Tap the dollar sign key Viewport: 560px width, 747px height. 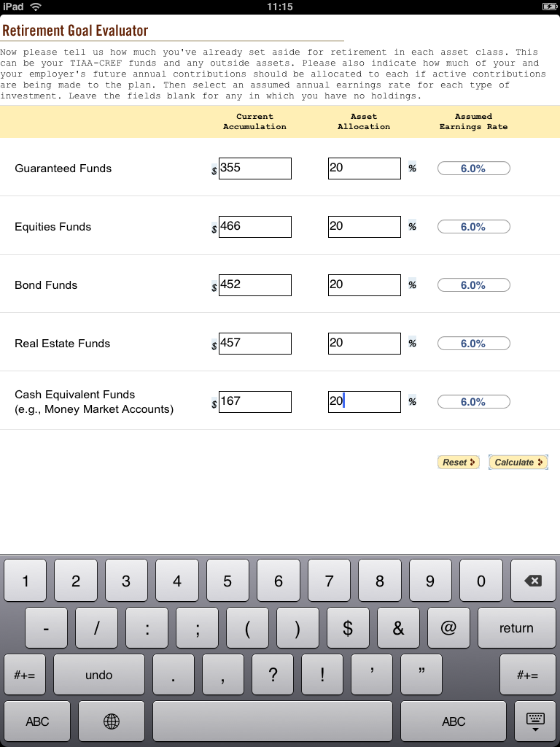(348, 627)
